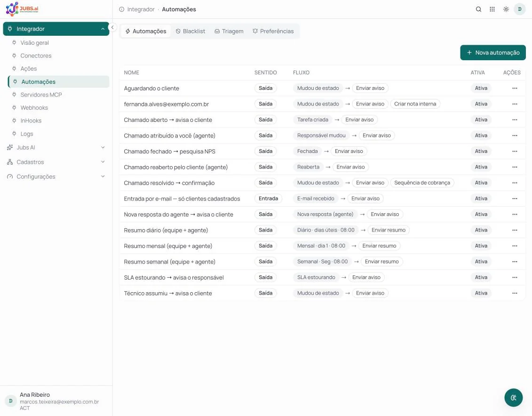This screenshot has height=416, width=532.
Task: Toggle the light/dark theme sun icon
Action: pyautogui.click(x=506, y=9)
